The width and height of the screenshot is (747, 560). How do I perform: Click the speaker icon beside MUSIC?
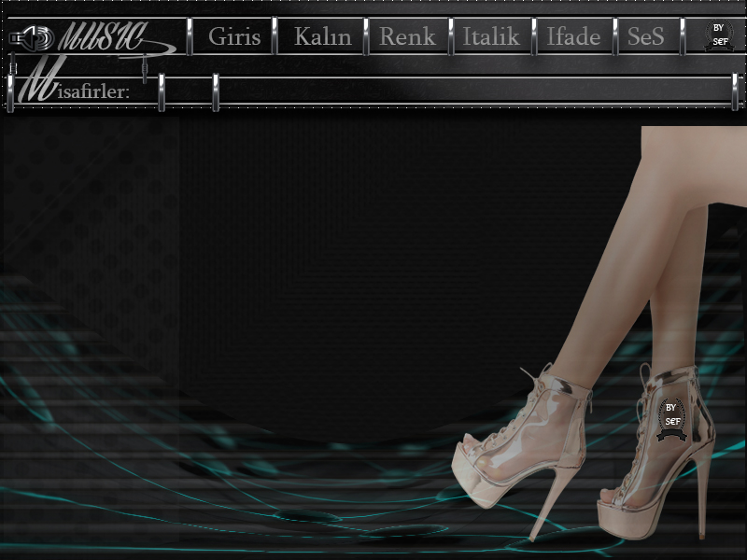[x=32, y=38]
